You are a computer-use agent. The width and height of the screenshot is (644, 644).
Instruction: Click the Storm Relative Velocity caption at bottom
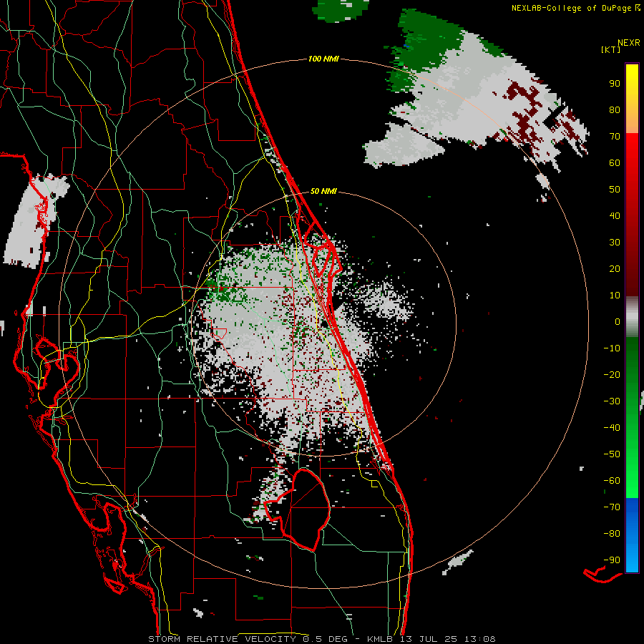[321, 639]
